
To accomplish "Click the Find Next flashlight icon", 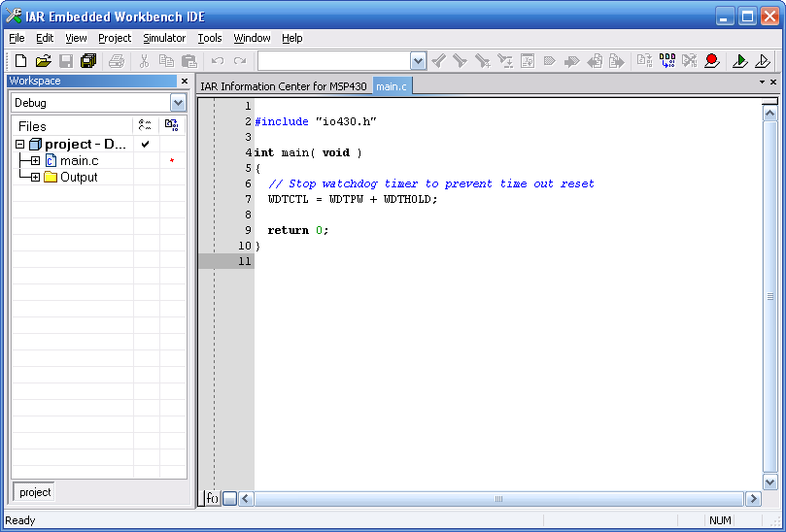I will pos(460,61).
